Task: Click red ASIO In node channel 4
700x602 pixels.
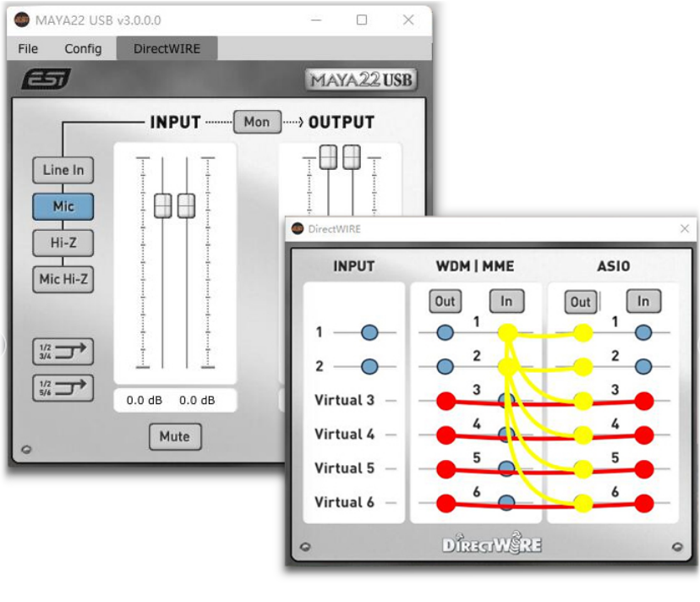Action: coord(644,435)
